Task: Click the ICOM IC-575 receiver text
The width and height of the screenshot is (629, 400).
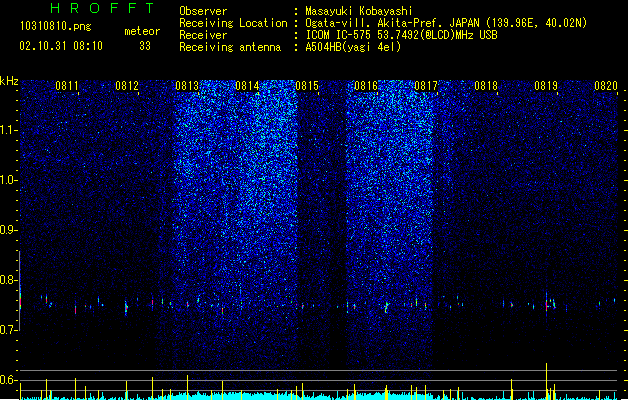Action: 401,35
